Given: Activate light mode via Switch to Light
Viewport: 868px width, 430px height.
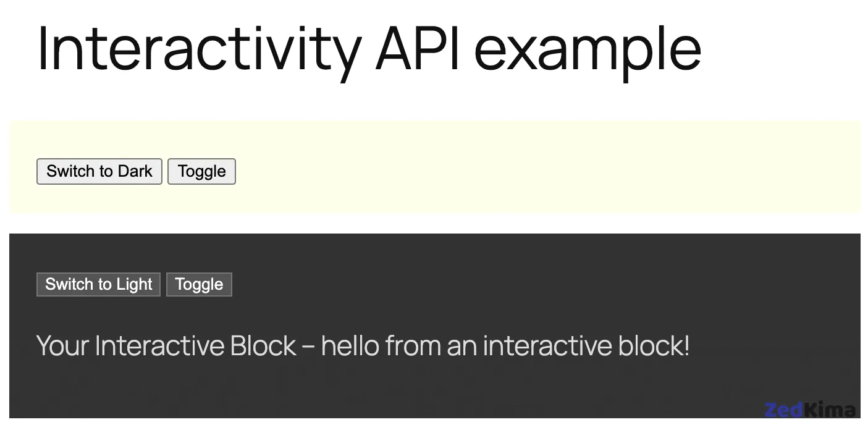Looking at the screenshot, I should coord(98,284).
